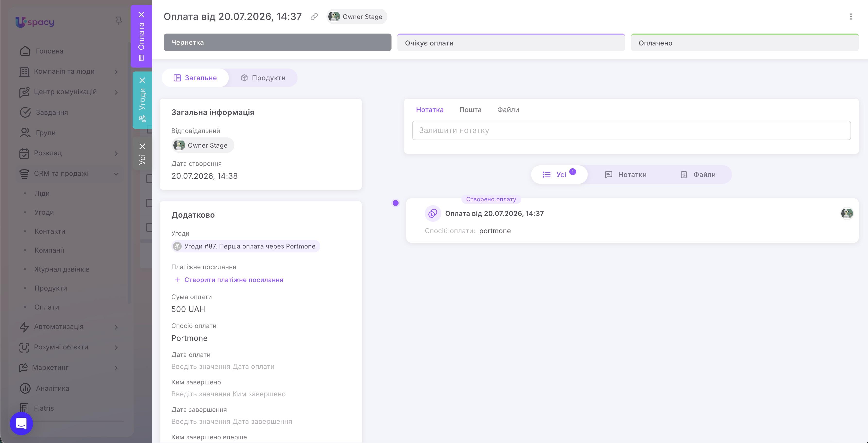
Task: Open Контакти in the CRM menu
Action: 50,231
